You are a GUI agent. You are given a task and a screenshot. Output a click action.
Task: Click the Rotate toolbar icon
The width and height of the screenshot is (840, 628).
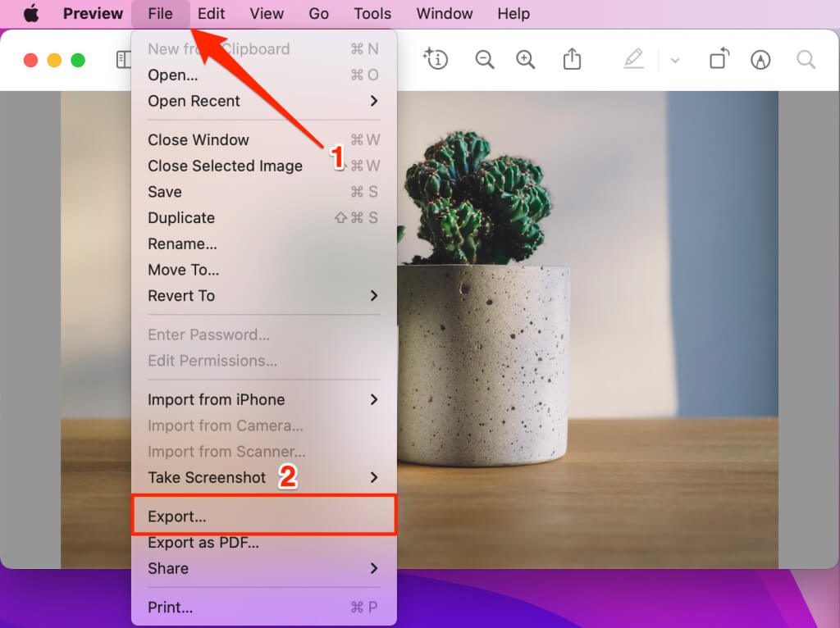pos(719,59)
